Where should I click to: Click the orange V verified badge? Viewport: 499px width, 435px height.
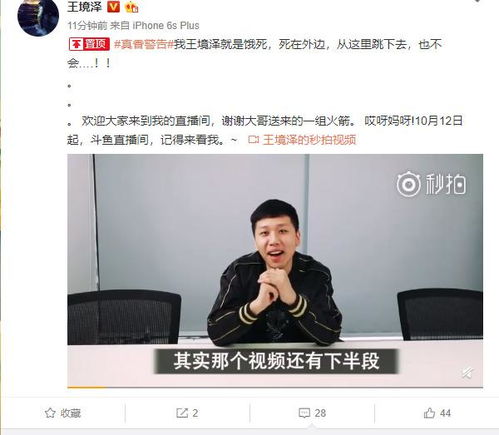click(x=113, y=7)
